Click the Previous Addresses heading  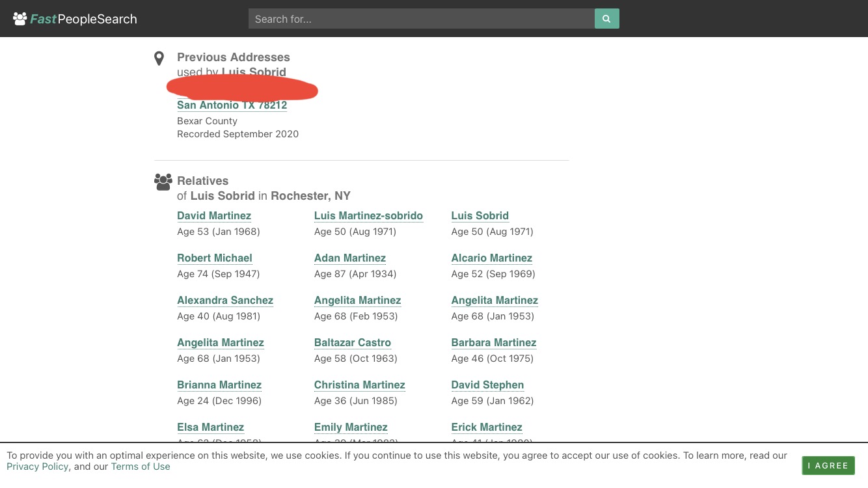point(234,57)
